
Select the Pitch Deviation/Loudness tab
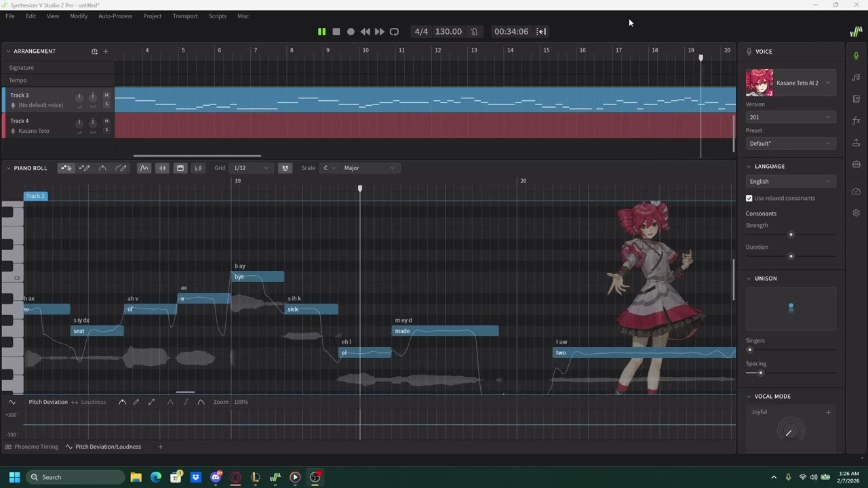(104, 447)
